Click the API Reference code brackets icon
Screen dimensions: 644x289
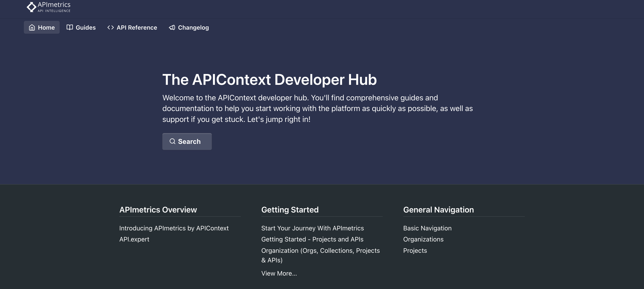111,27
